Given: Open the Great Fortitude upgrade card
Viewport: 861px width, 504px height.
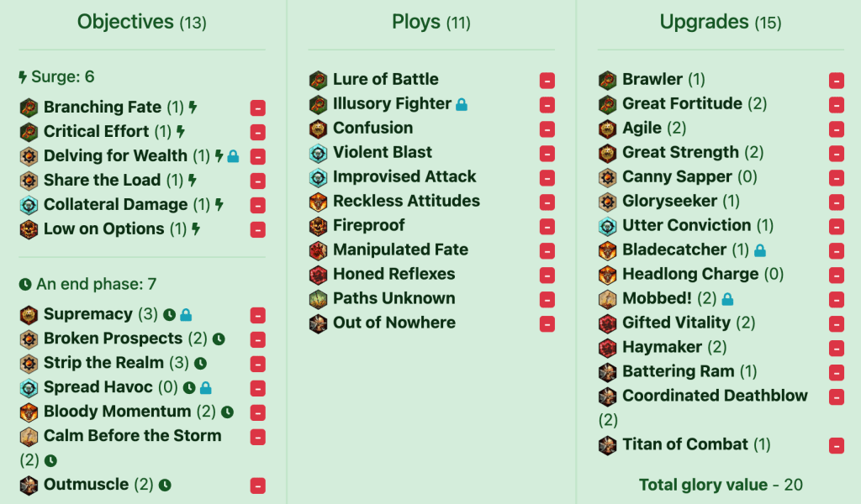Looking at the screenshot, I should click(682, 103).
